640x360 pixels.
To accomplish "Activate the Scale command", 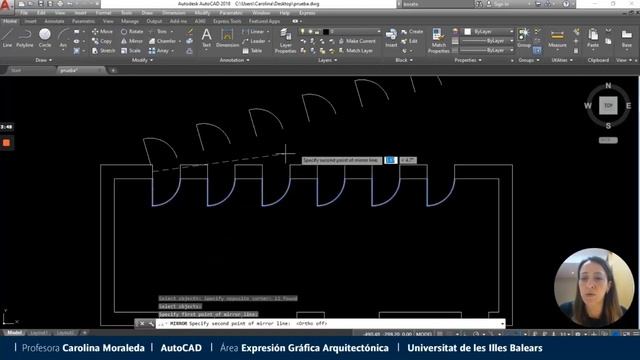I will (131, 51).
